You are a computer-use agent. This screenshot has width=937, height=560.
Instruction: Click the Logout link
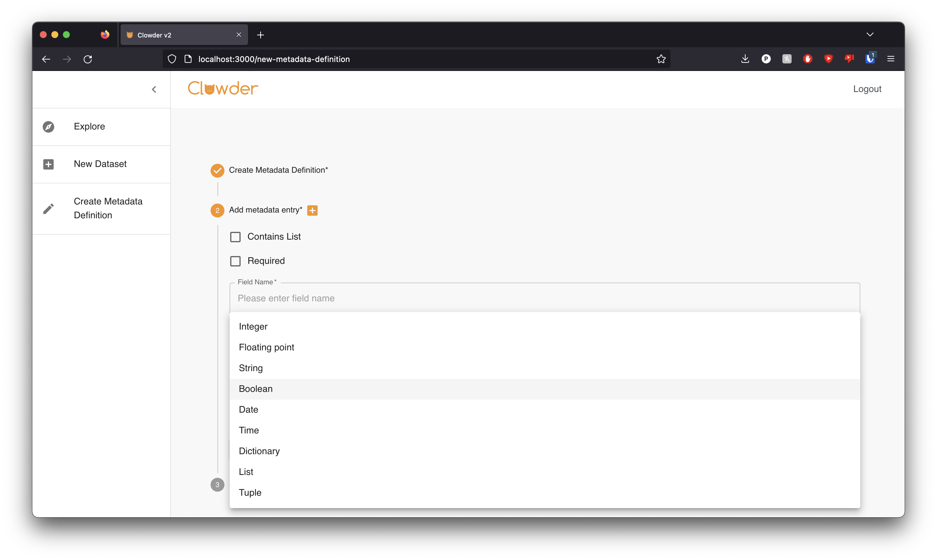point(867,89)
